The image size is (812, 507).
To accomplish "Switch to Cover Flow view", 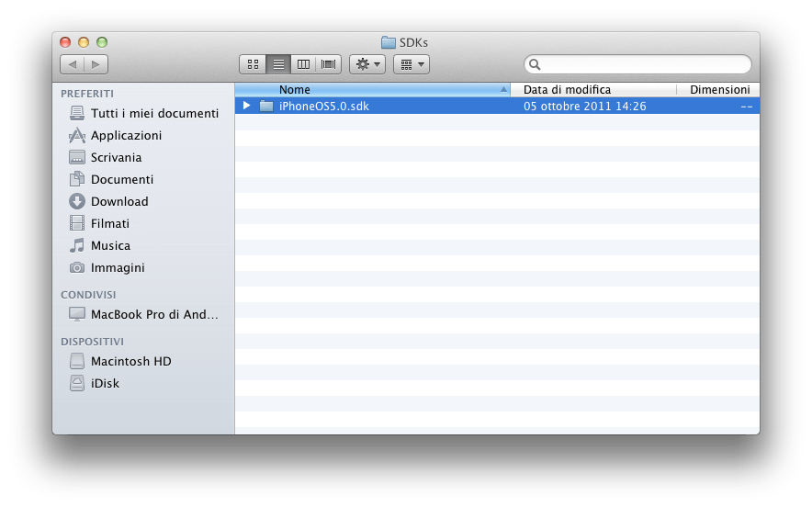I will coord(328,64).
